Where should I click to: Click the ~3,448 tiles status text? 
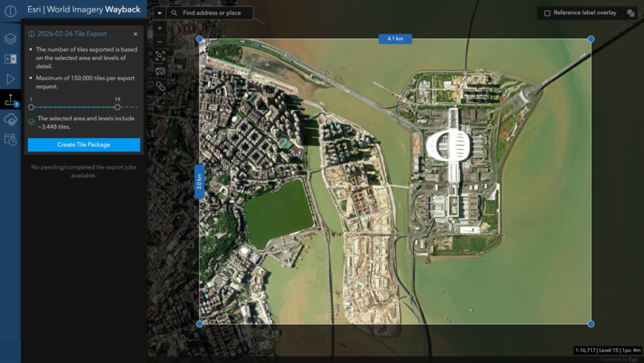pyautogui.click(x=87, y=123)
